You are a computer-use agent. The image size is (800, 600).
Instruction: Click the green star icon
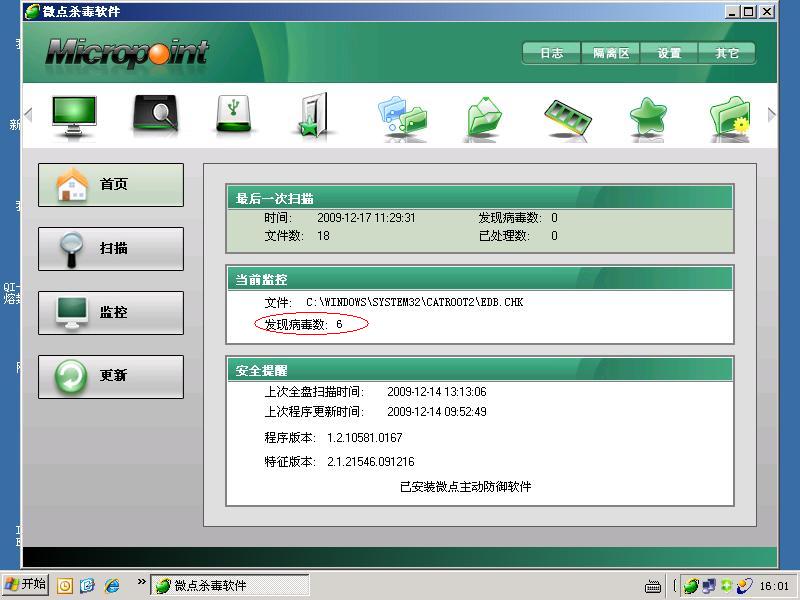click(x=648, y=117)
